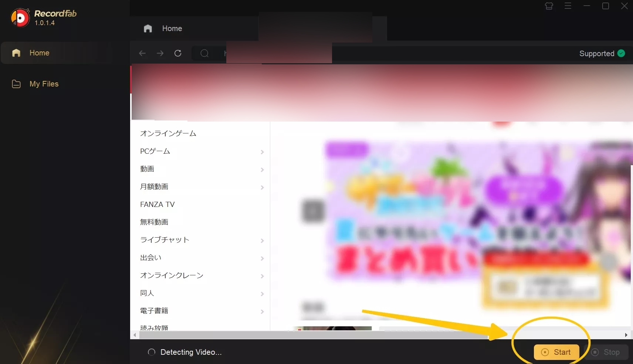Open the 同人 category
This screenshot has width=633, height=364.
coord(147,293)
